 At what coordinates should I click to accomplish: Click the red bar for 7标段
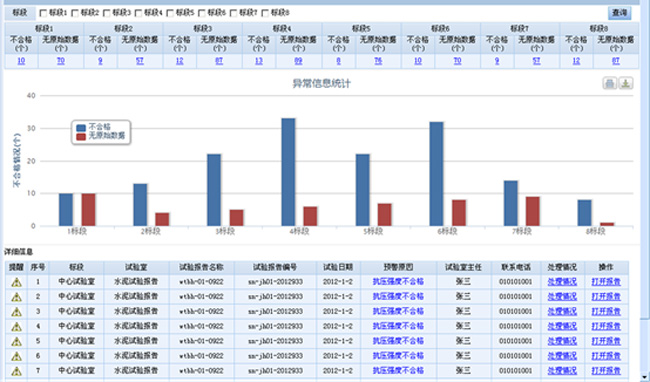click(533, 211)
